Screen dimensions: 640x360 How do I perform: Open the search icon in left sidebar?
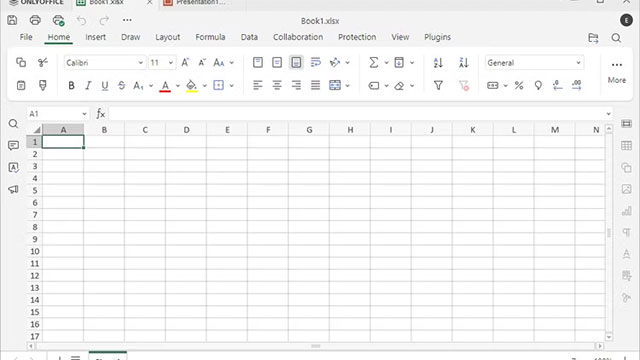click(13, 124)
